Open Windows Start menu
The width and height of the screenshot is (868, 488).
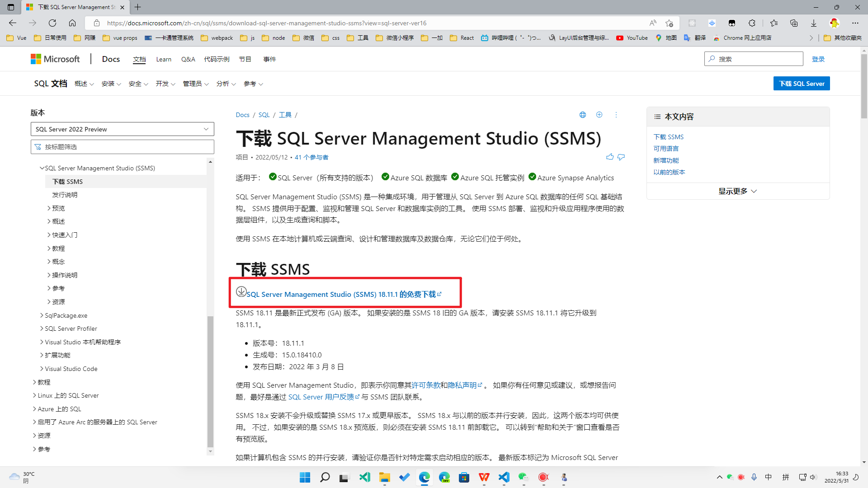click(x=305, y=477)
